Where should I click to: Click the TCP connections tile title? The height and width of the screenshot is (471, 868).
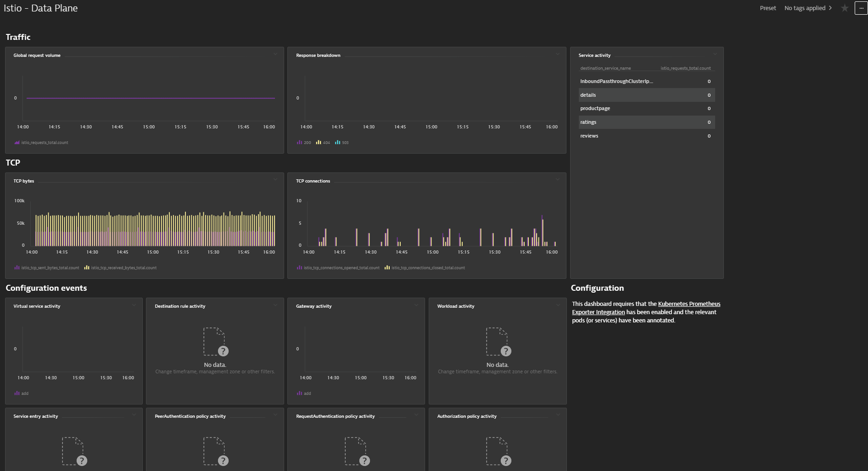click(x=313, y=181)
